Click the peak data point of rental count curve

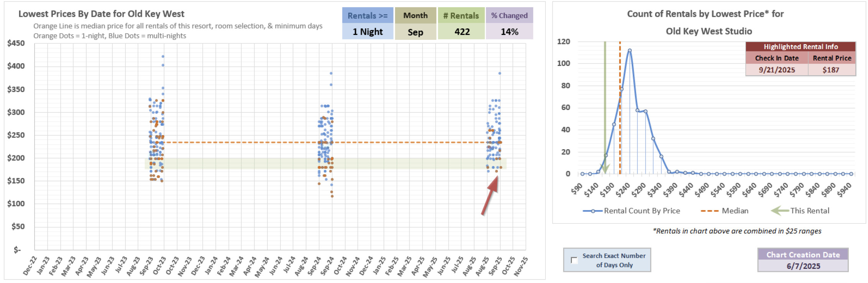pos(629,50)
